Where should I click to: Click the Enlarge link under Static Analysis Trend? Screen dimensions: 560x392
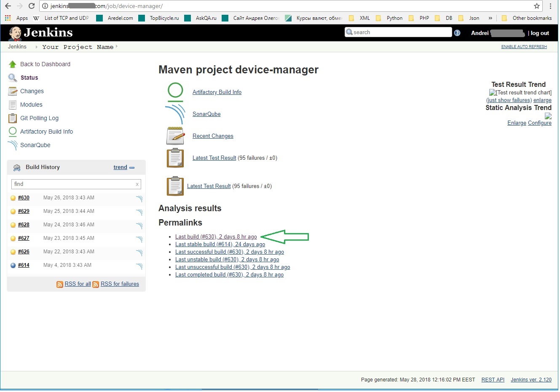click(x=517, y=123)
